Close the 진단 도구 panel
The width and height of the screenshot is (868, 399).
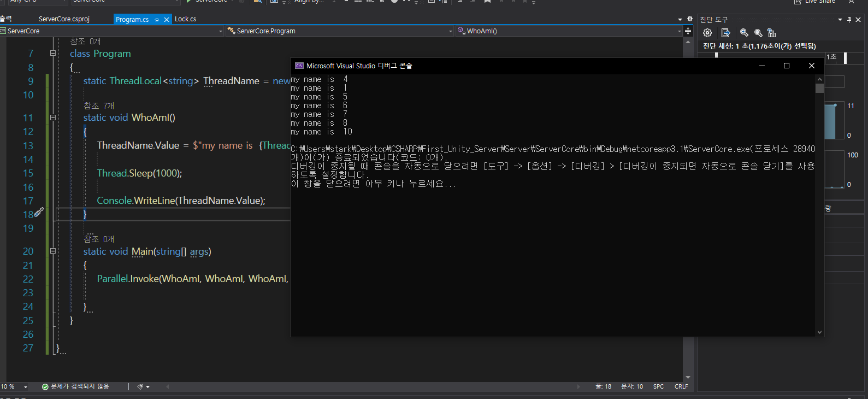click(858, 20)
